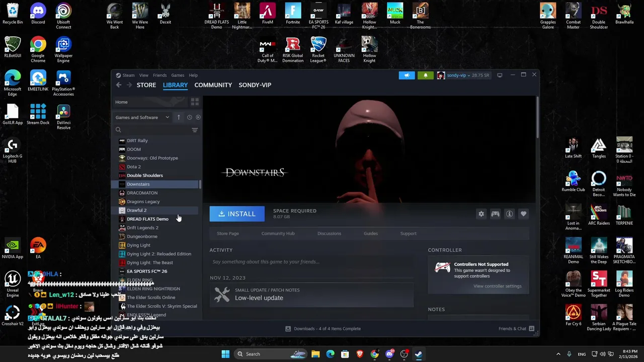
Task: Show game info icon for Downstairs
Action: [x=509, y=214]
